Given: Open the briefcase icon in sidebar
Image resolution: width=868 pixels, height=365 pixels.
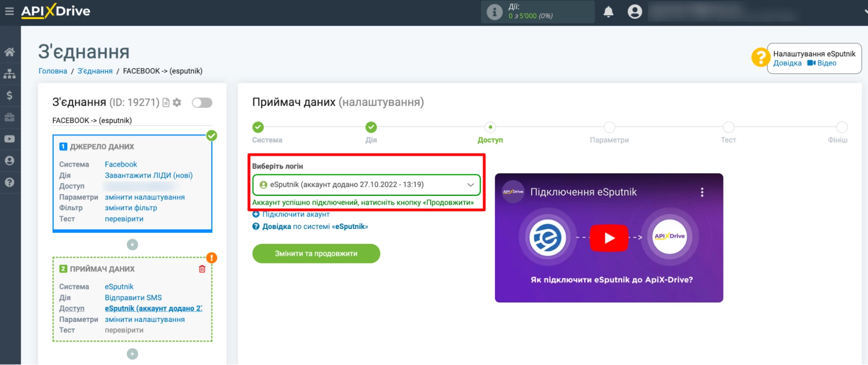Looking at the screenshot, I should 10,117.
